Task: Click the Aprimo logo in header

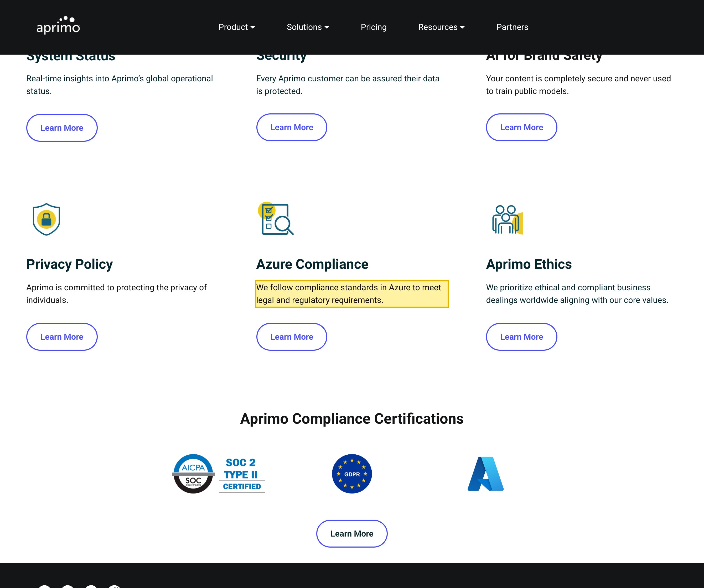Action: tap(58, 25)
